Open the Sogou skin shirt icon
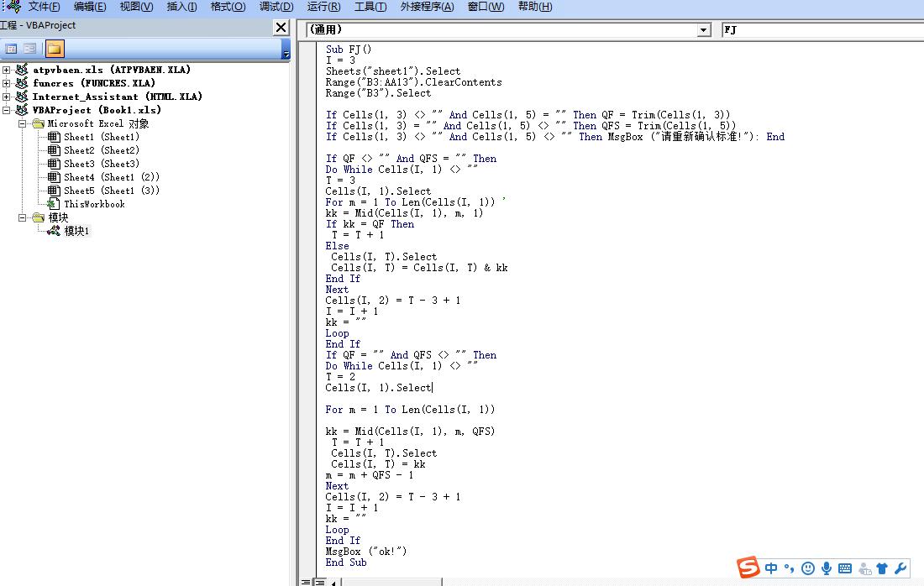The height and width of the screenshot is (586, 924). click(x=881, y=568)
